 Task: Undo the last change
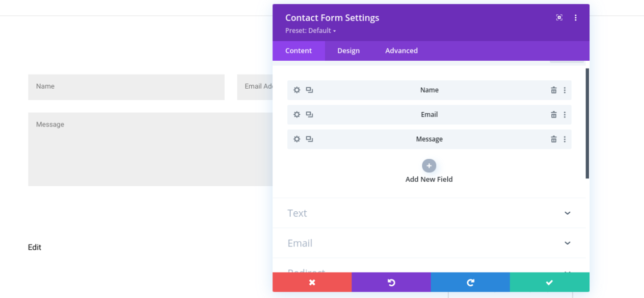[x=391, y=282]
